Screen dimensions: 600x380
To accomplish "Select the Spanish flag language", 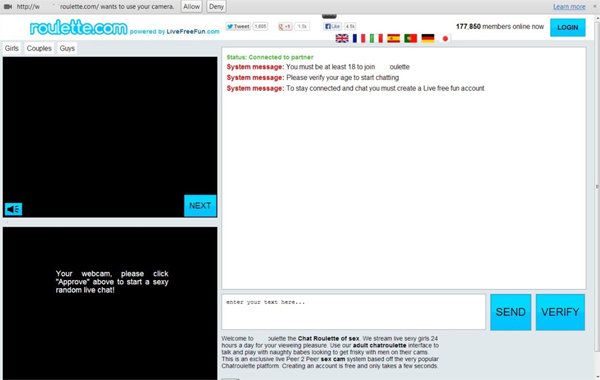I will [393, 38].
